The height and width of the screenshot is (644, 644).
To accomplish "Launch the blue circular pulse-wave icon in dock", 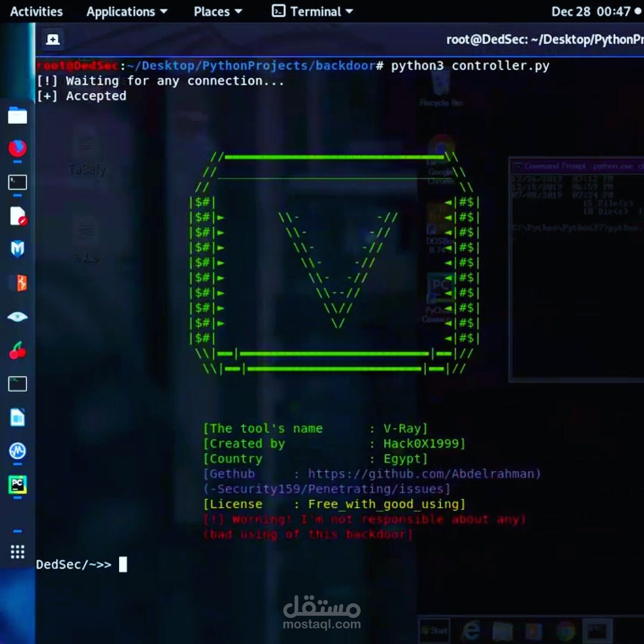I will [x=17, y=451].
